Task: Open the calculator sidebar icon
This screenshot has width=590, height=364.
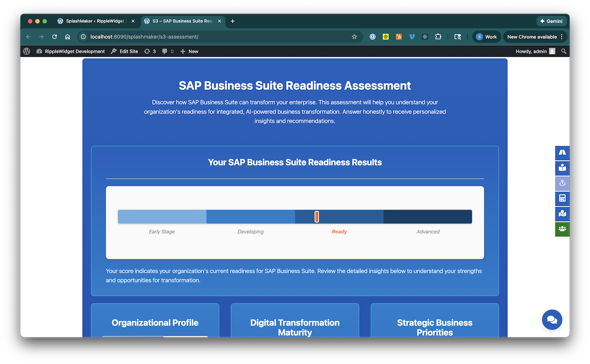Action: click(562, 198)
